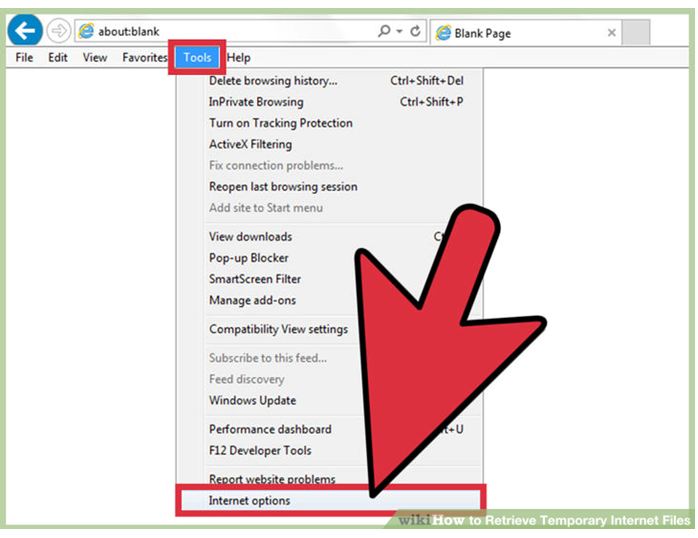Choose Turn on Tracking Protection
This screenshot has height=538, width=698.
329,123
